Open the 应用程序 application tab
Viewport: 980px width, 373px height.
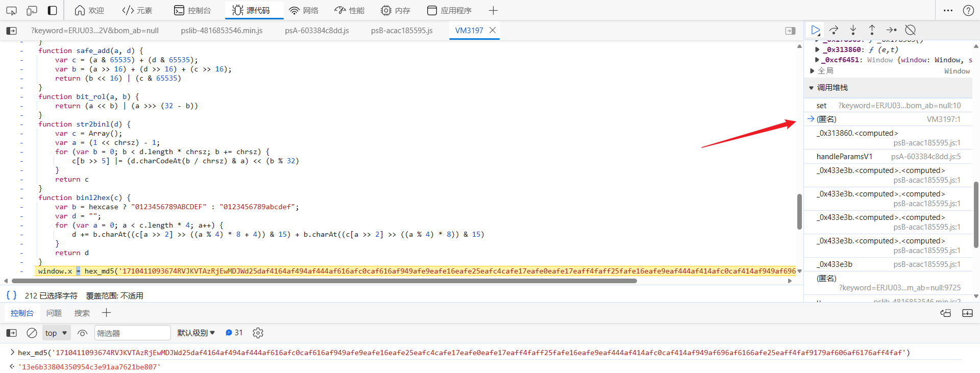click(449, 10)
